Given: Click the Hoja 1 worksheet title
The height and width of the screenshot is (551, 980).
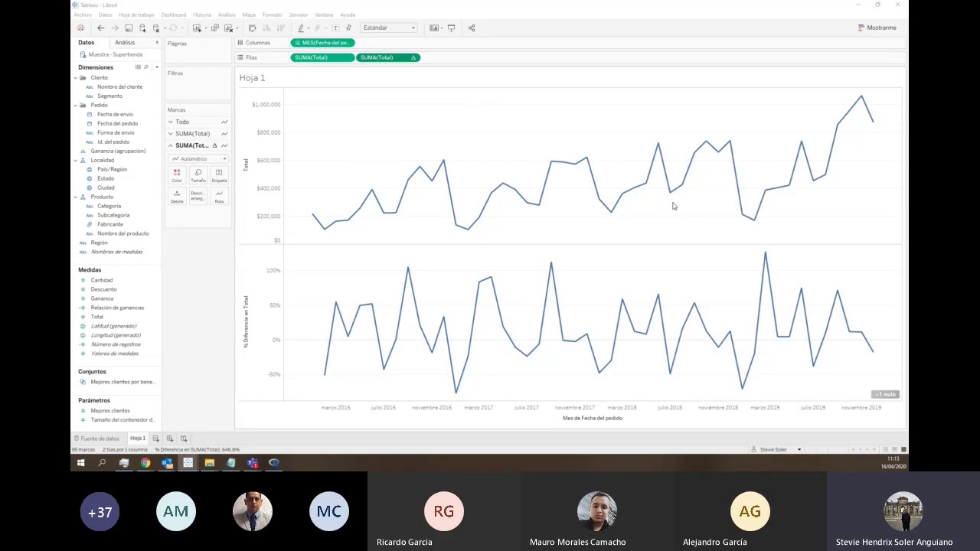Looking at the screenshot, I should [x=252, y=78].
